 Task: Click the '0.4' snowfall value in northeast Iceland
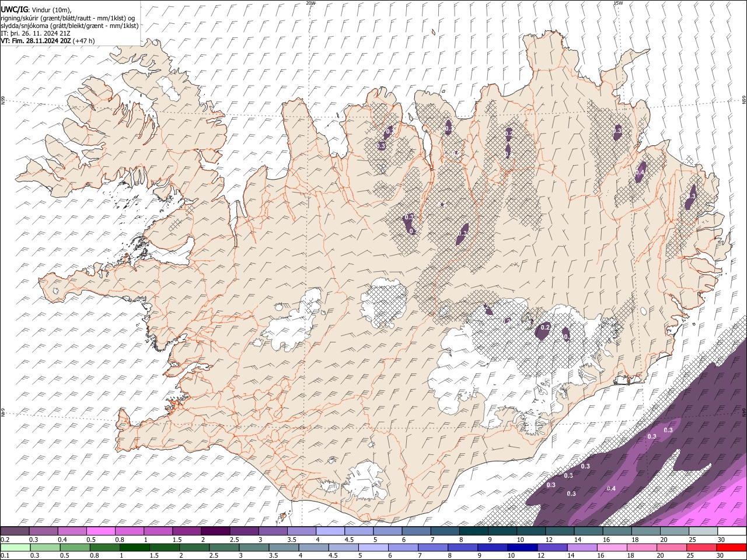coord(639,173)
